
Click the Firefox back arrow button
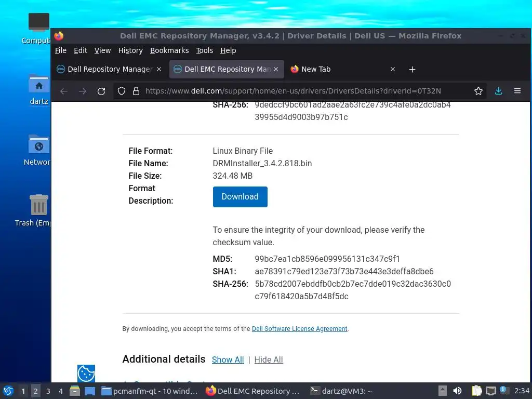tap(64, 91)
